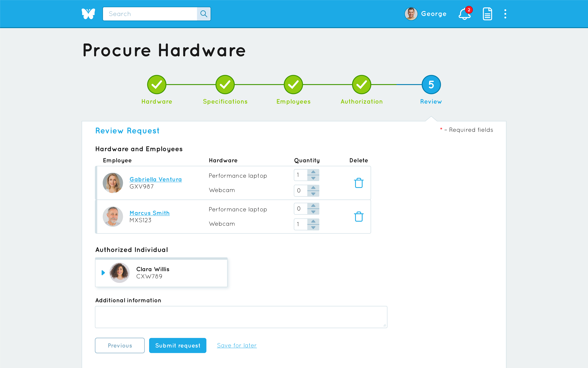Click the Hardware step label

[x=157, y=102]
